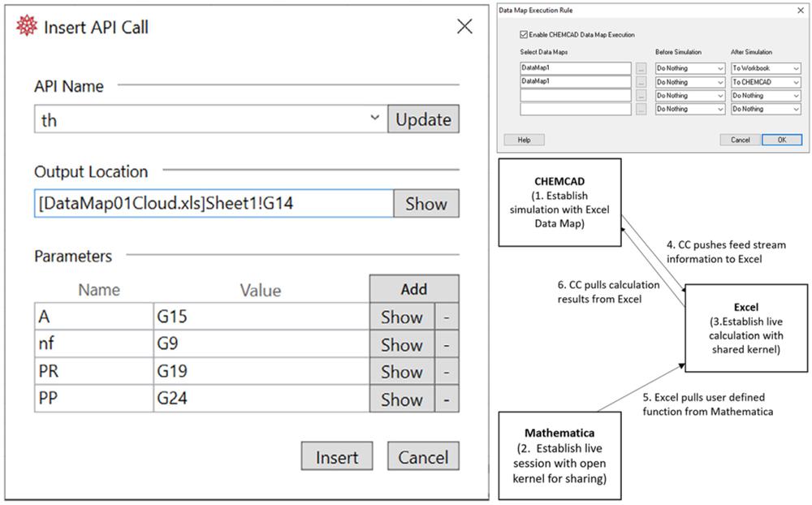Screen dimensions: 812x505
Task: Click the '6. CC pulls calculation results' label
Action: pyautogui.click(x=608, y=291)
